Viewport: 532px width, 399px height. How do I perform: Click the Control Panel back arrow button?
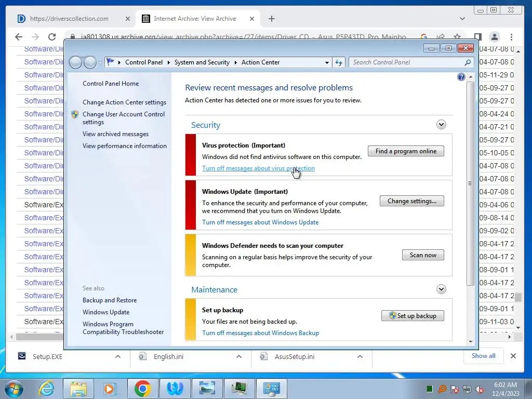pyautogui.click(x=75, y=62)
